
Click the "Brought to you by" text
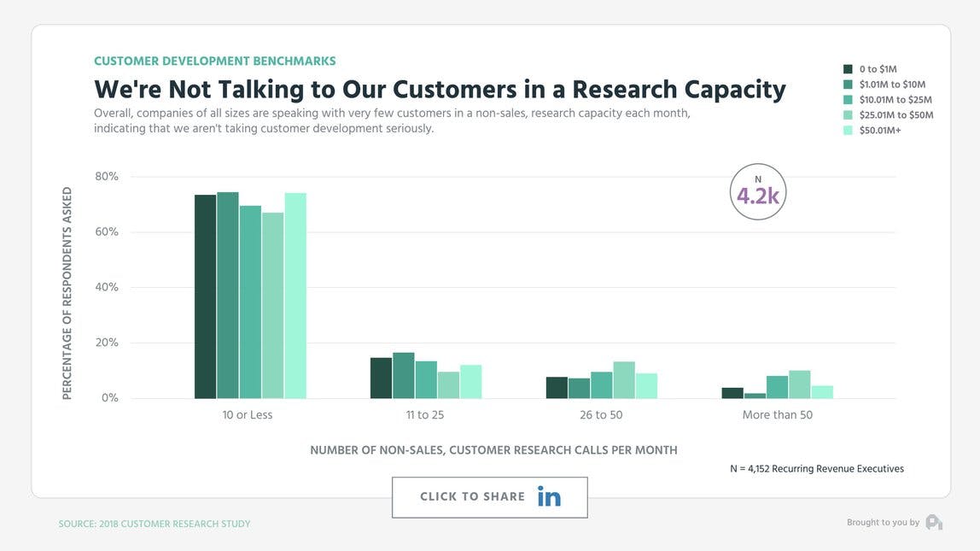coord(883,523)
